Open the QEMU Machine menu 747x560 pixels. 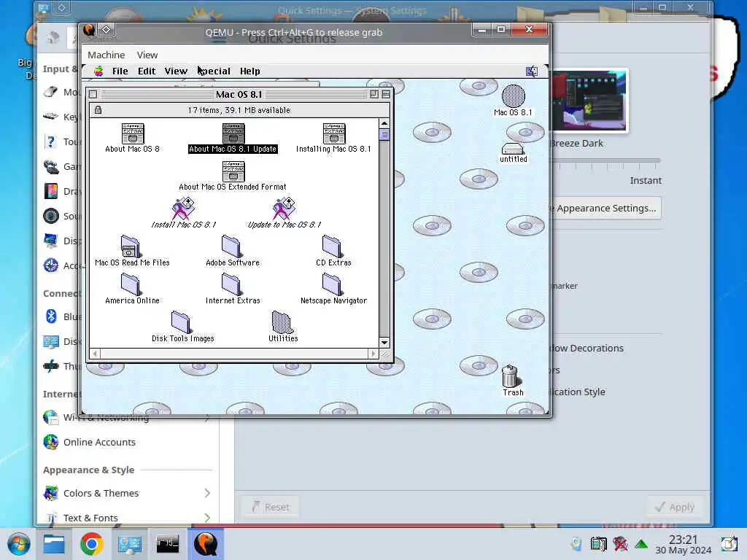click(x=107, y=55)
